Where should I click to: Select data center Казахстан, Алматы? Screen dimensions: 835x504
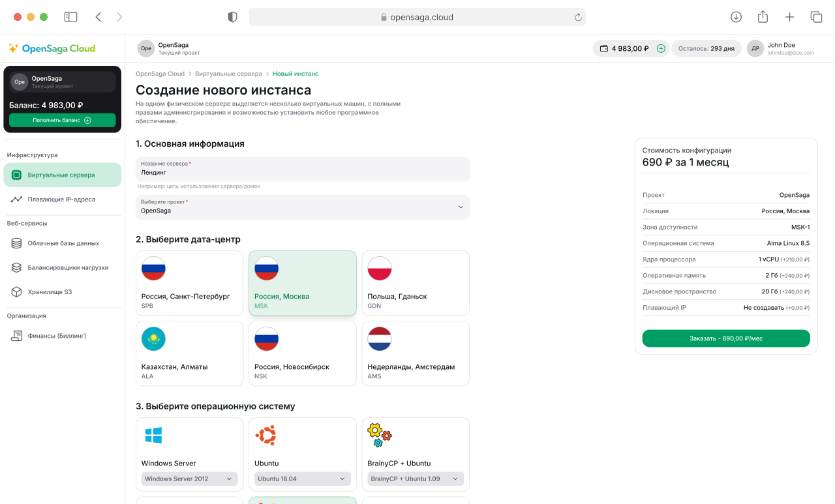pos(189,353)
